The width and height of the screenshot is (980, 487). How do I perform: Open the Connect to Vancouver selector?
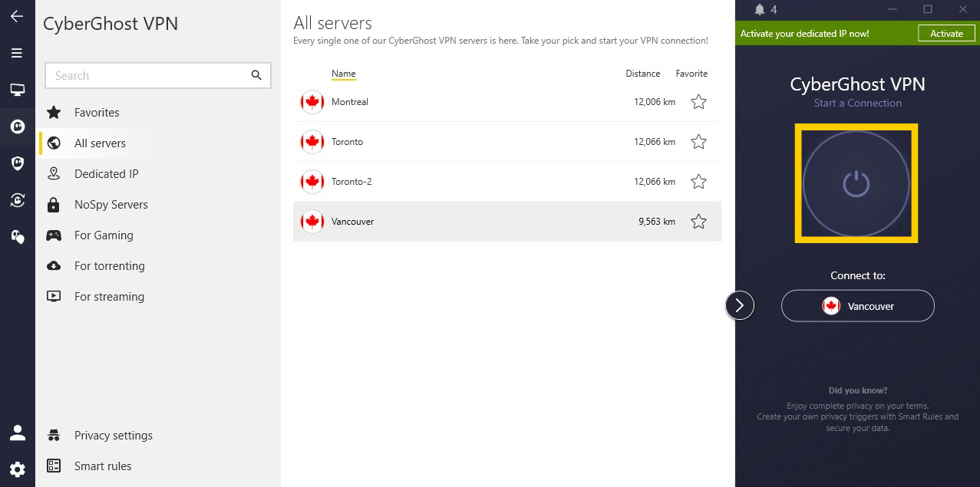click(x=858, y=306)
